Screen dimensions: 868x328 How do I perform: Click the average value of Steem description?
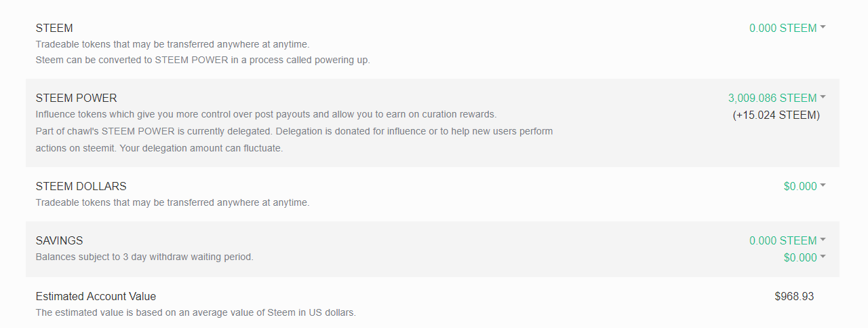click(x=195, y=313)
